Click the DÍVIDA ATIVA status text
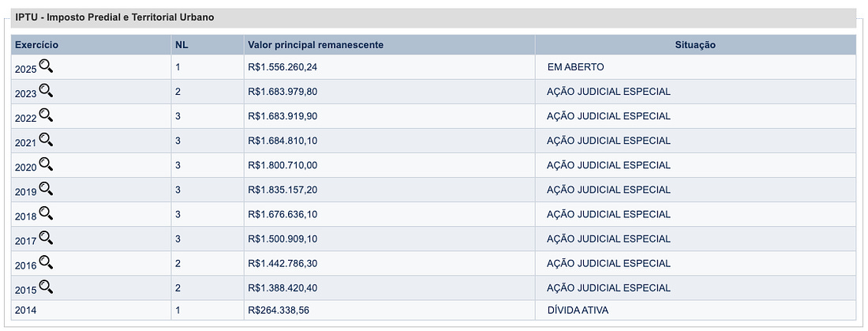 pos(578,310)
